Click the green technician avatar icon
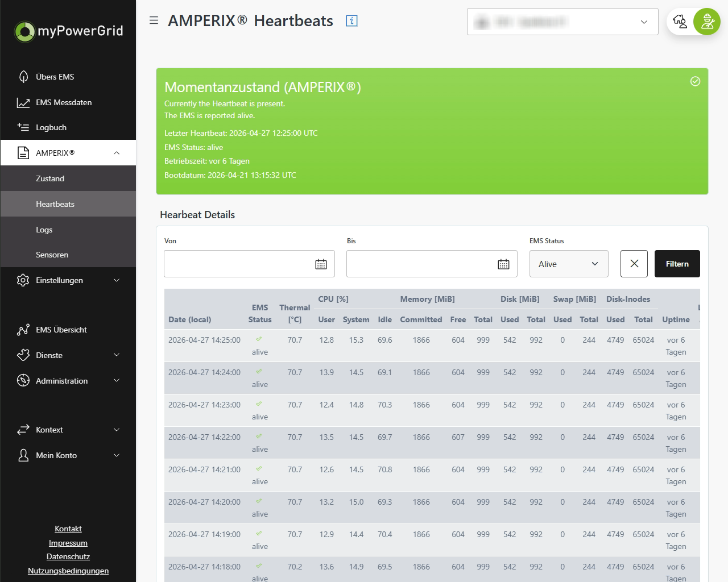This screenshot has height=582, width=728. pos(707,22)
